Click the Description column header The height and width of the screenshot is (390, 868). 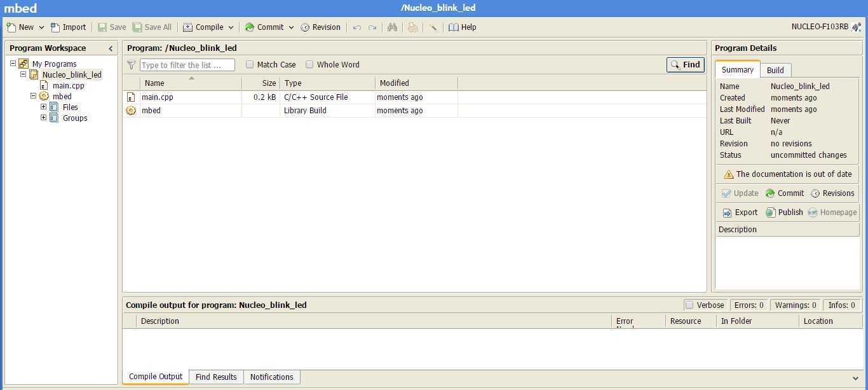point(374,321)
